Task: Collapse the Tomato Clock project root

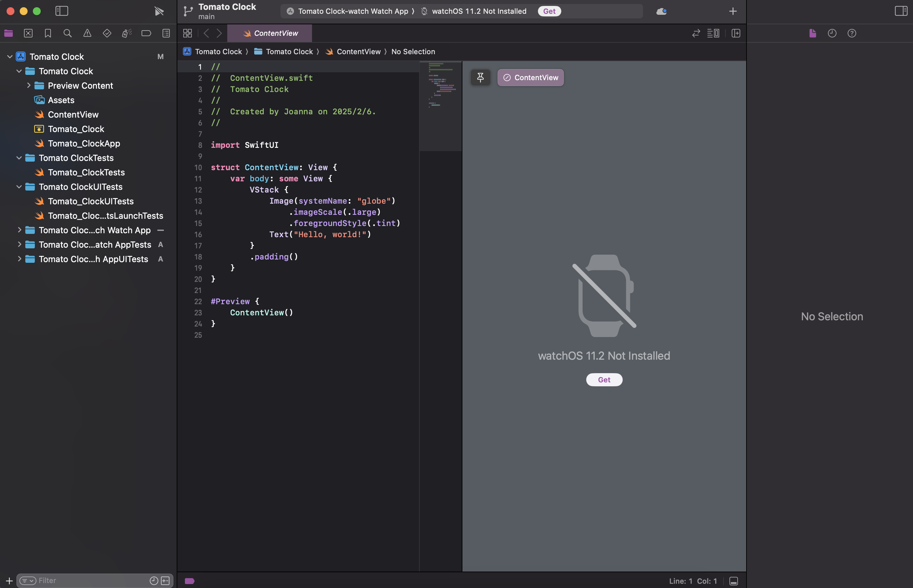Action: tap(10, 57)
